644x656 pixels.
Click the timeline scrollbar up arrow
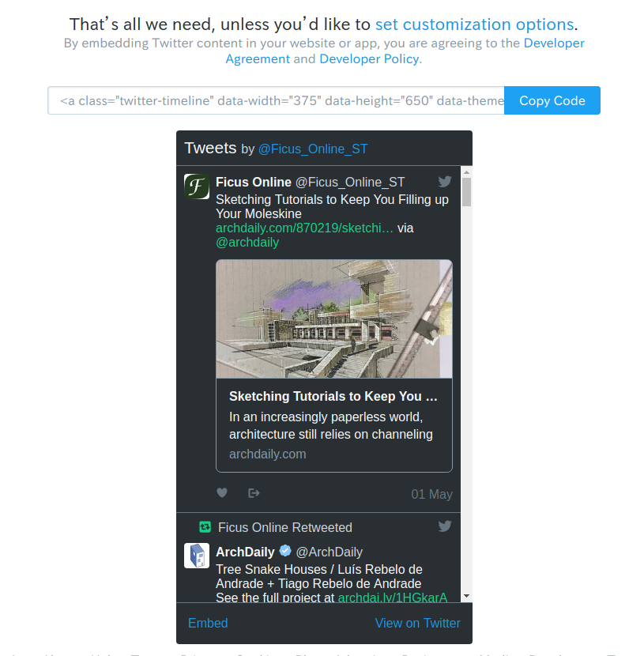tap(467, 172)
